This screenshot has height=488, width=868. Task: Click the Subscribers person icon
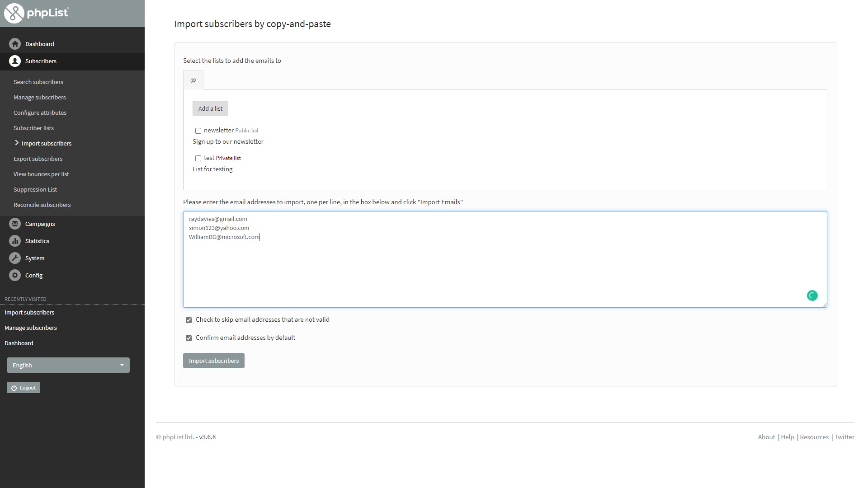coord(15,61)
